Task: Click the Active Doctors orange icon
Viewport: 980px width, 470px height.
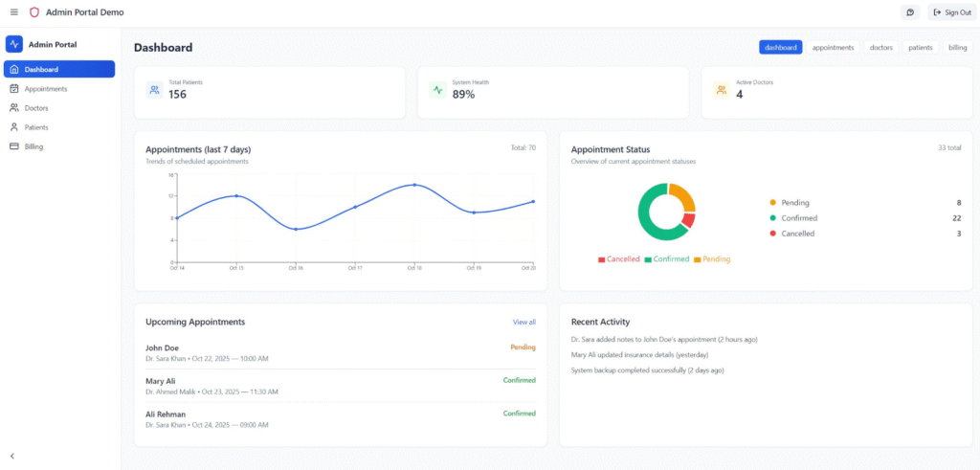Action: point(721,90)
